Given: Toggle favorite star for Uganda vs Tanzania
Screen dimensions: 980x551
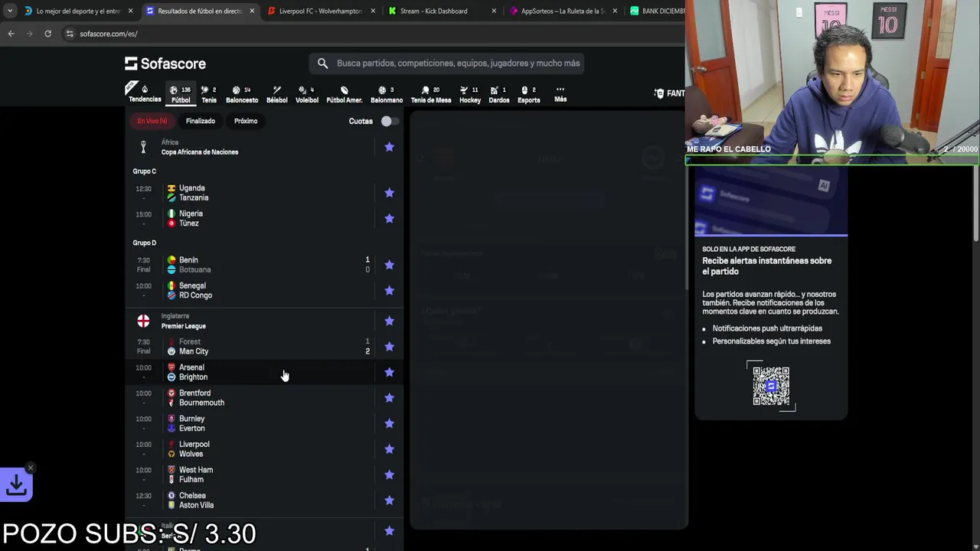Looking at the screenshot, I should click(389, 193).
